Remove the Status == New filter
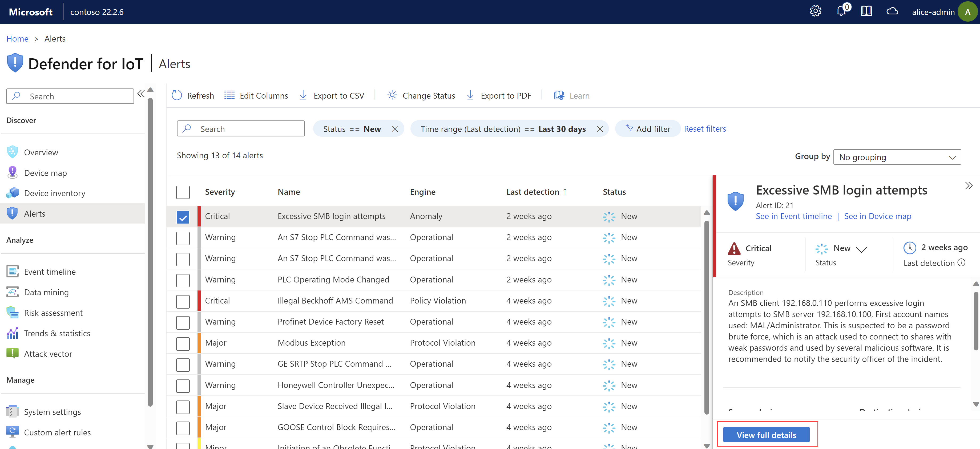This screenshot has height=449, width=980. coord(395,129)
